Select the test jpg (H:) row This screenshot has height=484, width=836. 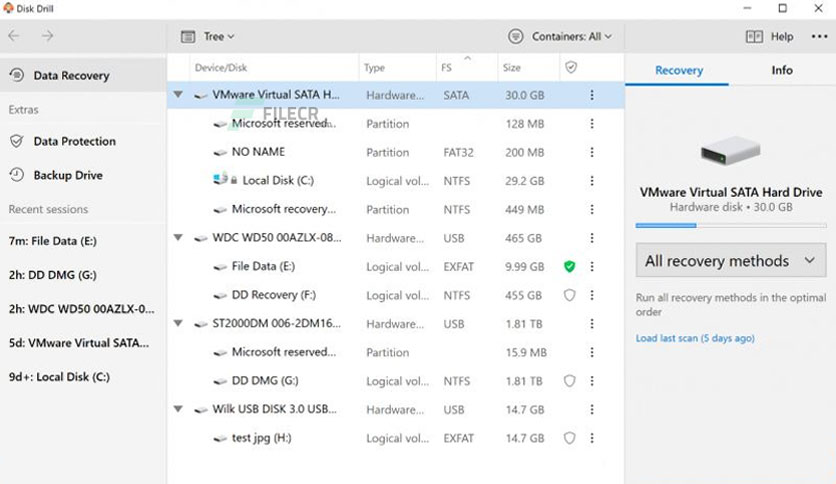click(x=396, y=438)
